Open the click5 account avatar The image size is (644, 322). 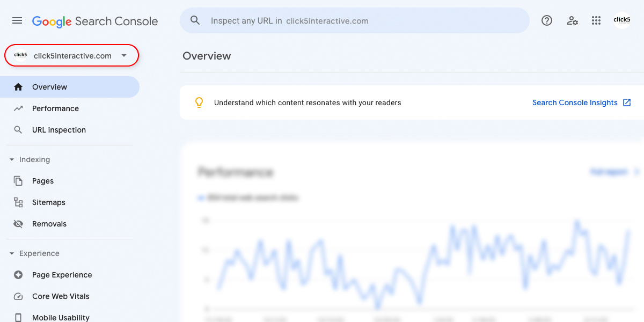point(622,20)
